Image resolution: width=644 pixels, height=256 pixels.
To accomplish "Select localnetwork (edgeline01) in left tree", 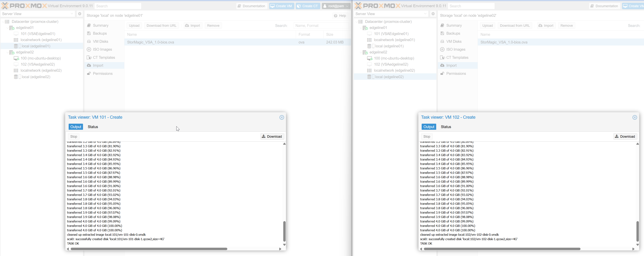I will tap(41, 40).
